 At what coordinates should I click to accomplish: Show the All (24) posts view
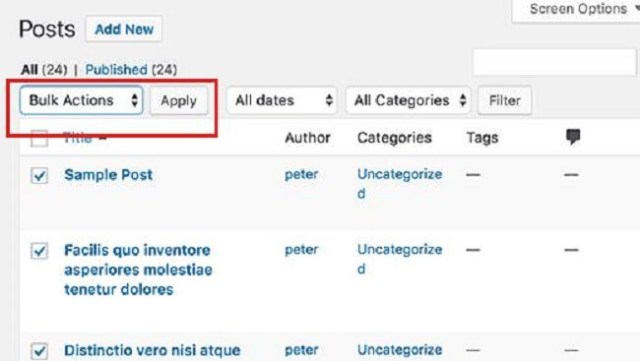coord(44,69)
